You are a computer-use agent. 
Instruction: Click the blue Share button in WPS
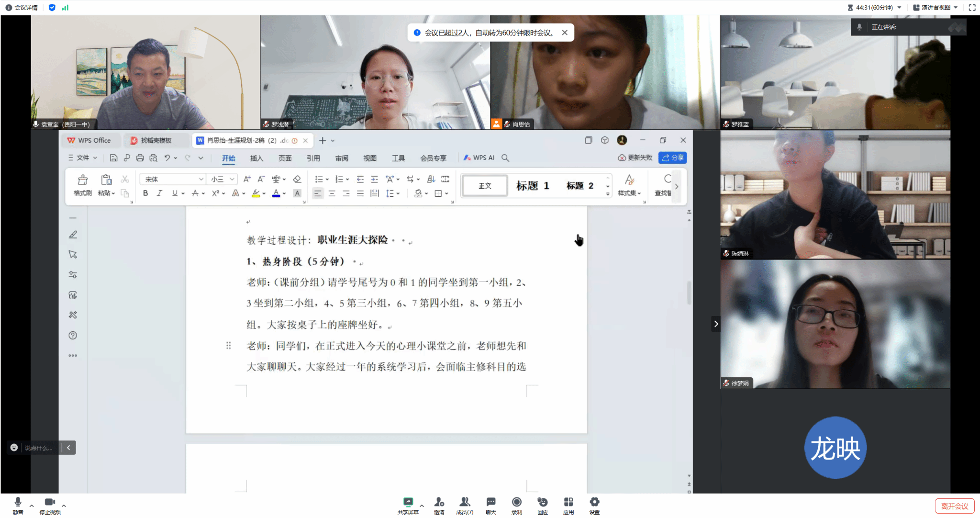672,158
